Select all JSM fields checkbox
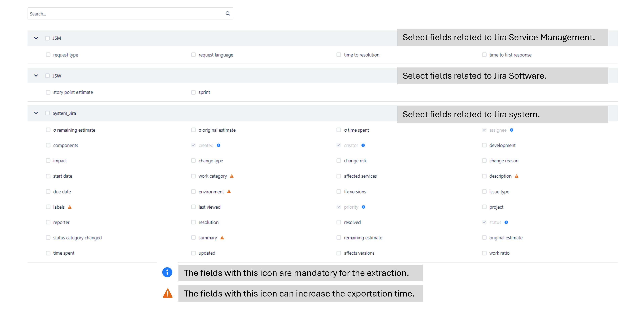The width and height of the screenshot is (644, 319). point(47,38)
